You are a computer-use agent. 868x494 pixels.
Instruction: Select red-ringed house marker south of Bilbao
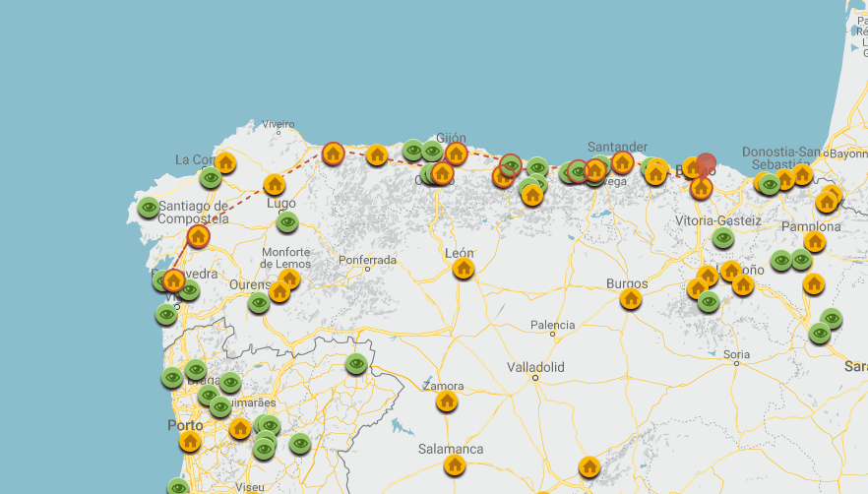pos(701,189)
